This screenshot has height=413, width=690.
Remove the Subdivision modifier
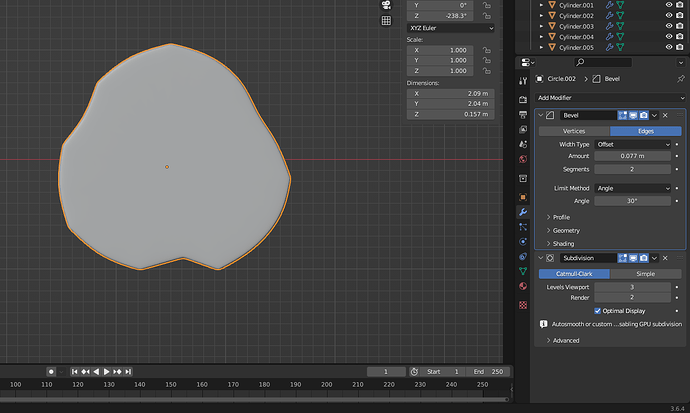(x=665, y=258)
